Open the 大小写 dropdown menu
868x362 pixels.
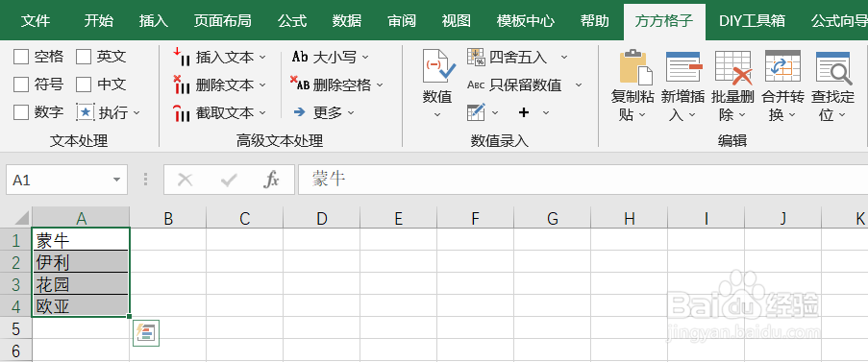coord(365,57)
